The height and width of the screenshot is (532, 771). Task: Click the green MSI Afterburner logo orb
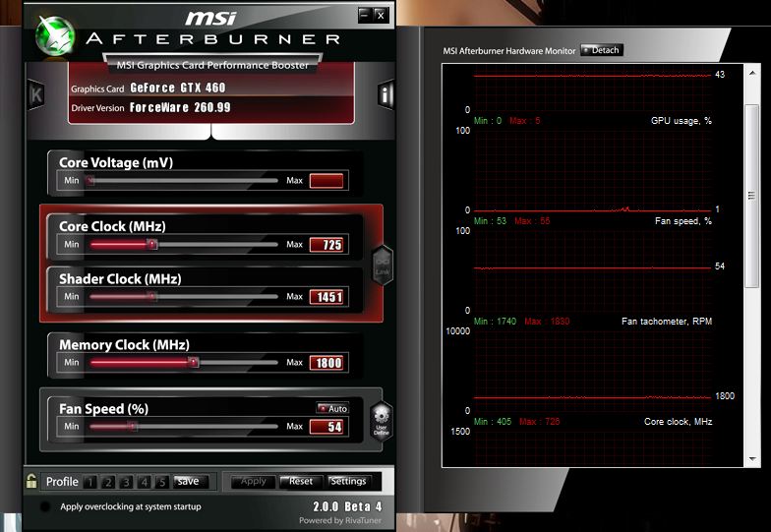tap(55, 35)
